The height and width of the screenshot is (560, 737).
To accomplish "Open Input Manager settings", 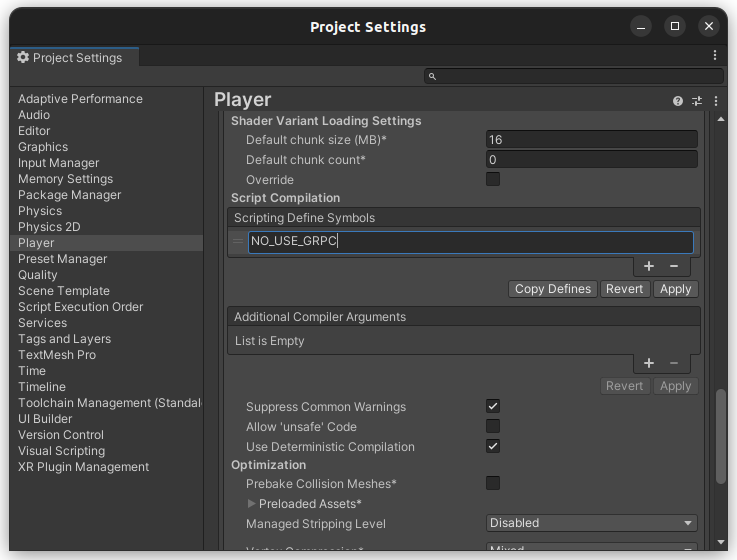I will tap(58, 163).
